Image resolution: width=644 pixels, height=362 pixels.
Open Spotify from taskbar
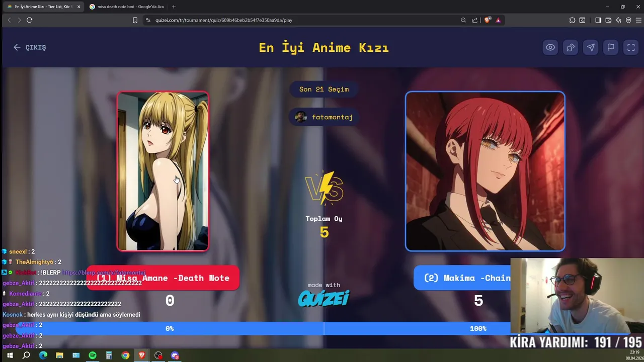(x=93, y=355)
